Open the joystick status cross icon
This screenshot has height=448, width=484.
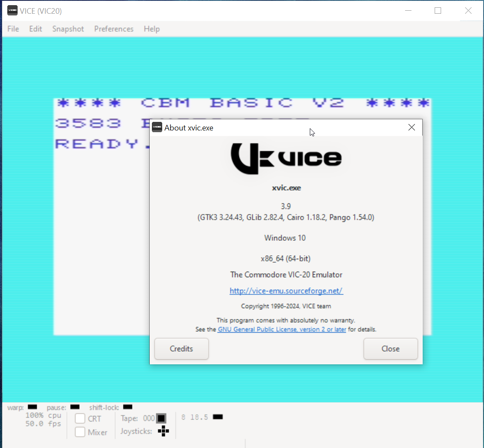pos(163,431)
